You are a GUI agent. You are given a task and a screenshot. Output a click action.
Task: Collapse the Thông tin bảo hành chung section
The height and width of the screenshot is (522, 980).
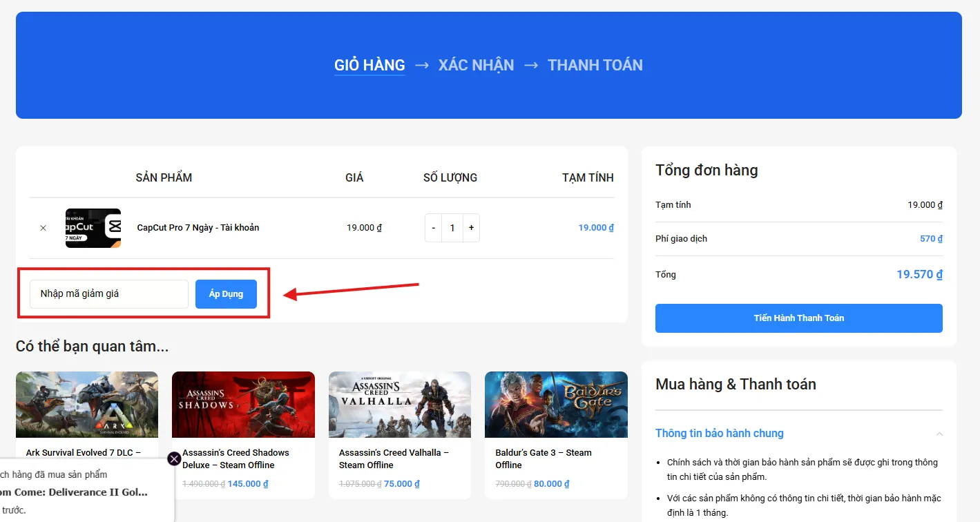pos(939,433)
